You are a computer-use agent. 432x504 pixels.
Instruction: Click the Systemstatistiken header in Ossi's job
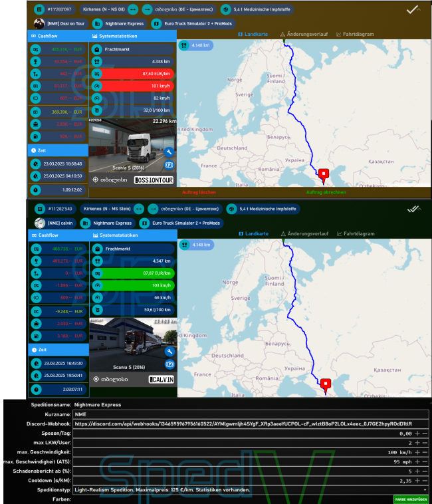pyautogui.click(x=133, y=36)
